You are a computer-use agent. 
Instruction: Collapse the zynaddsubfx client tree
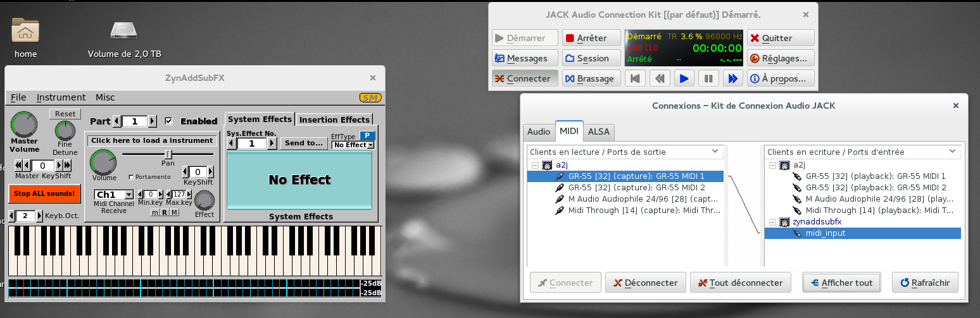[x=772, y=222]
